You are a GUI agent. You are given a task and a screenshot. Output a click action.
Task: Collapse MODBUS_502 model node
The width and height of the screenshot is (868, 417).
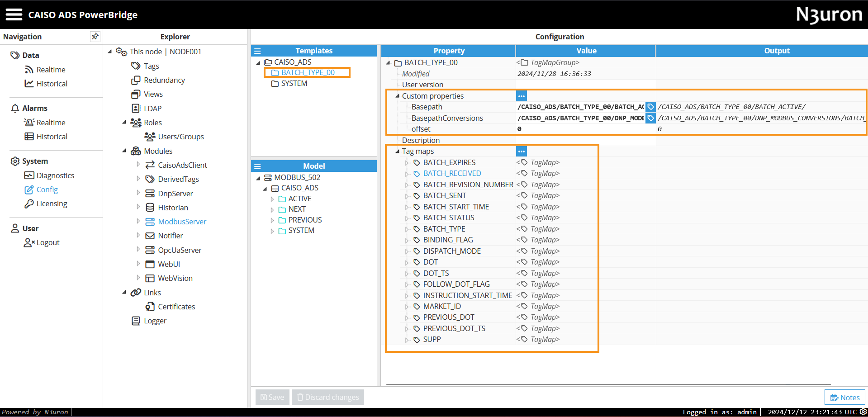[258, 178]
